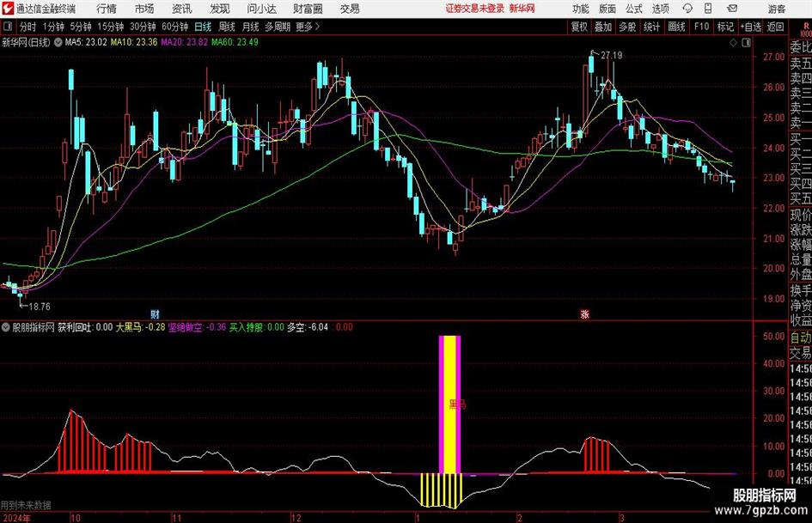
Task: Open the 画线 drawing tools
Action: [676, 27]
